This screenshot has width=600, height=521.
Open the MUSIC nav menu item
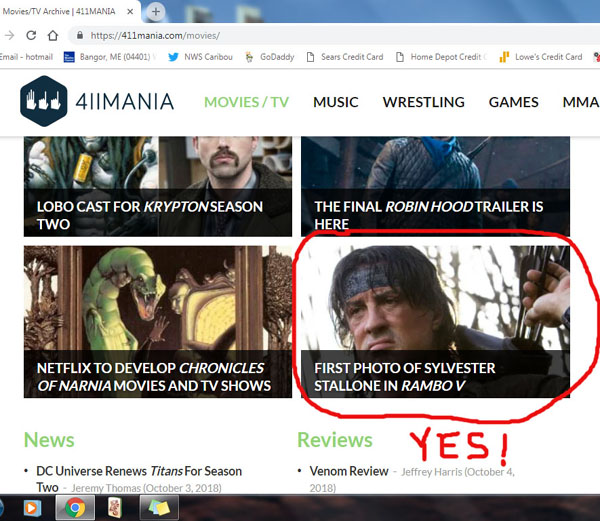coord(336,102)
